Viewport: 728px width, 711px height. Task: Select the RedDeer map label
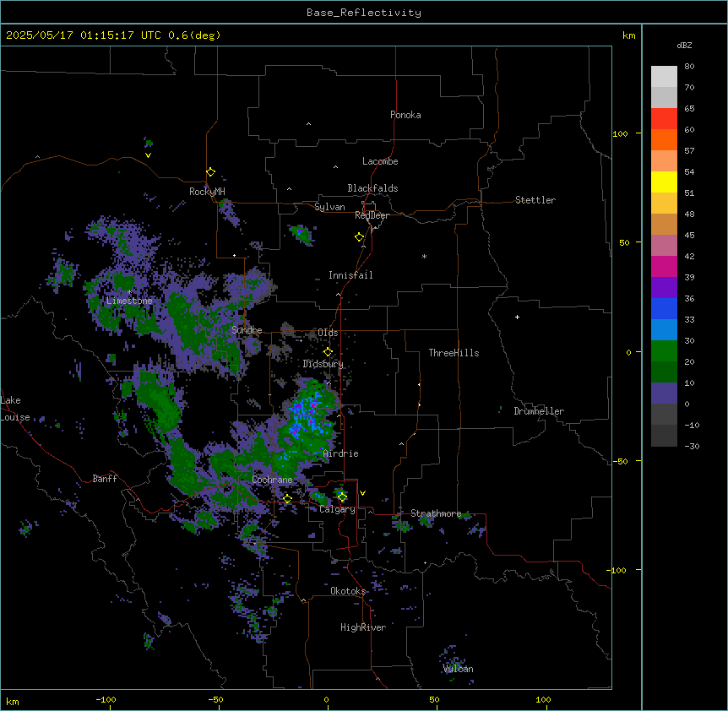point(372,215)
